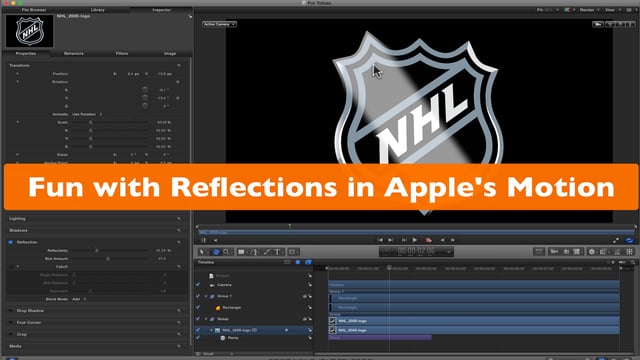Collapse the Group 1 disclosure triangle
Screen dimensions: 640x360
(206, 296)
